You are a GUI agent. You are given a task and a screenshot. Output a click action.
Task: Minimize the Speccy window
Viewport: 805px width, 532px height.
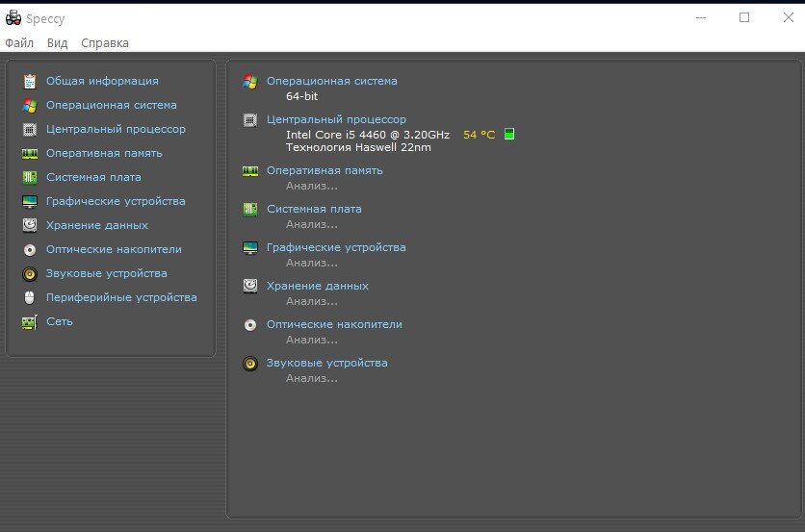[x=701, y=18]
